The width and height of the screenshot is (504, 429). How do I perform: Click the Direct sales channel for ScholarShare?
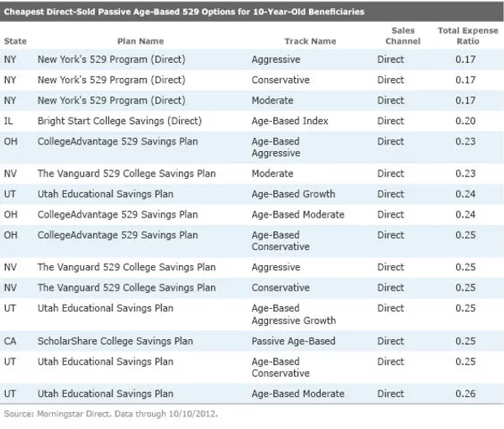pyautogui.click(x=391, y=342)
